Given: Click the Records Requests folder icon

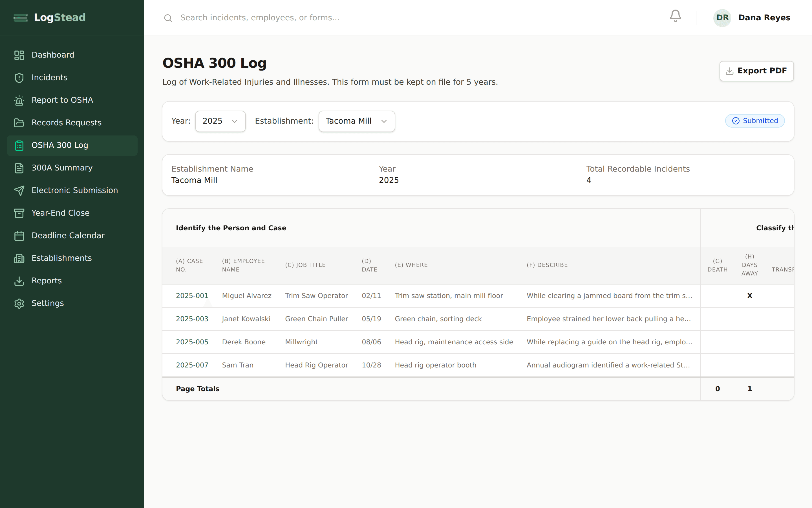Looking at the screenshot, I should (x=19, y=123).
